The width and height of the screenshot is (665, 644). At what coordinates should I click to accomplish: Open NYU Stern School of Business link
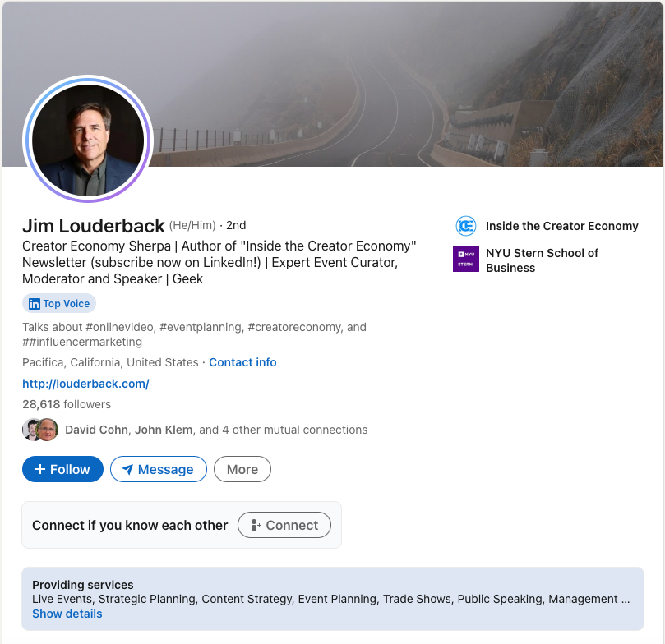[x=542, y=260]
